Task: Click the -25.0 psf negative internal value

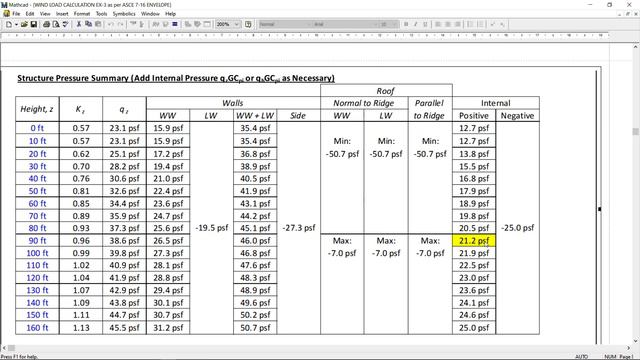Action: point(518,228)
